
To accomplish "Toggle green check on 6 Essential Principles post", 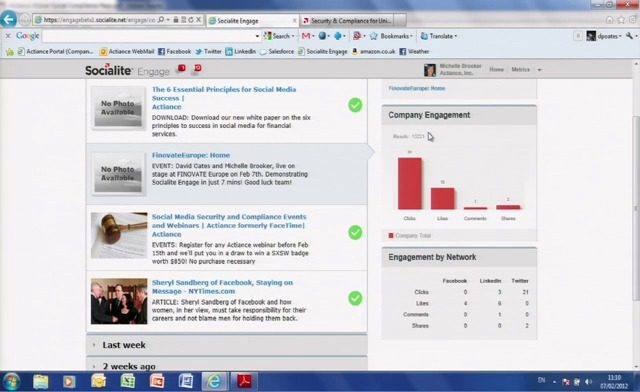I will pyautogui.click(x=355, y=105).
